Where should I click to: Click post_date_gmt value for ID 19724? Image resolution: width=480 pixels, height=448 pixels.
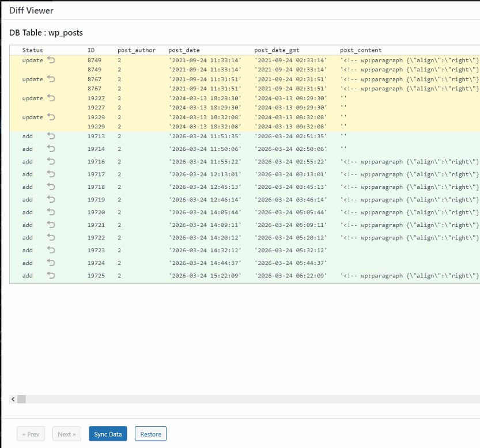click(x=290, y=263)
